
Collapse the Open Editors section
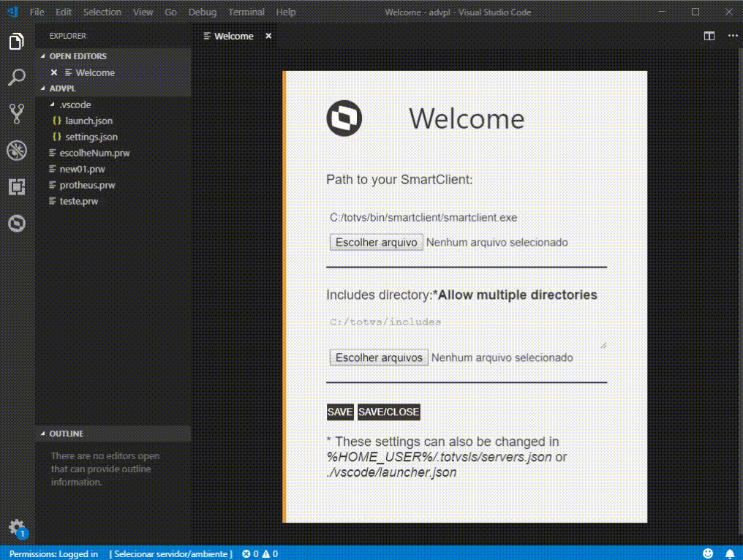[43, 56]
